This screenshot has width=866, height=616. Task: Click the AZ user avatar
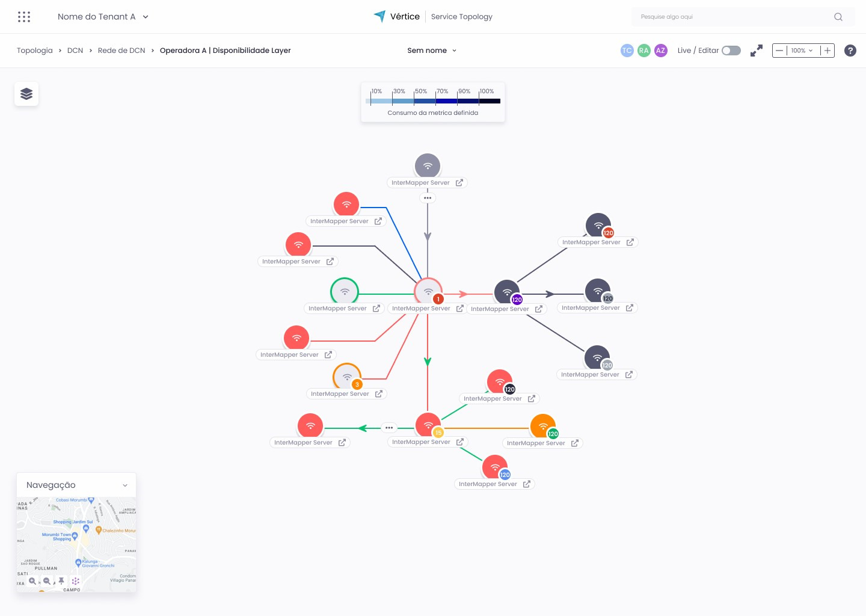661,51
